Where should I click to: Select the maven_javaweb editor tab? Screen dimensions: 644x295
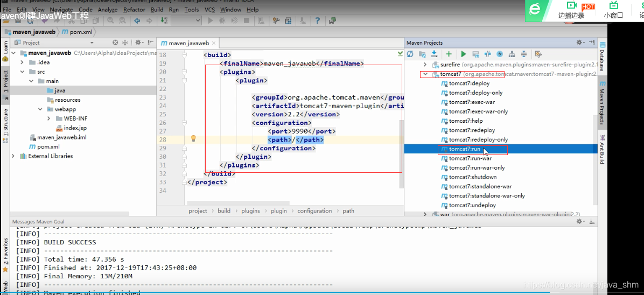click(x=188, y=43)
